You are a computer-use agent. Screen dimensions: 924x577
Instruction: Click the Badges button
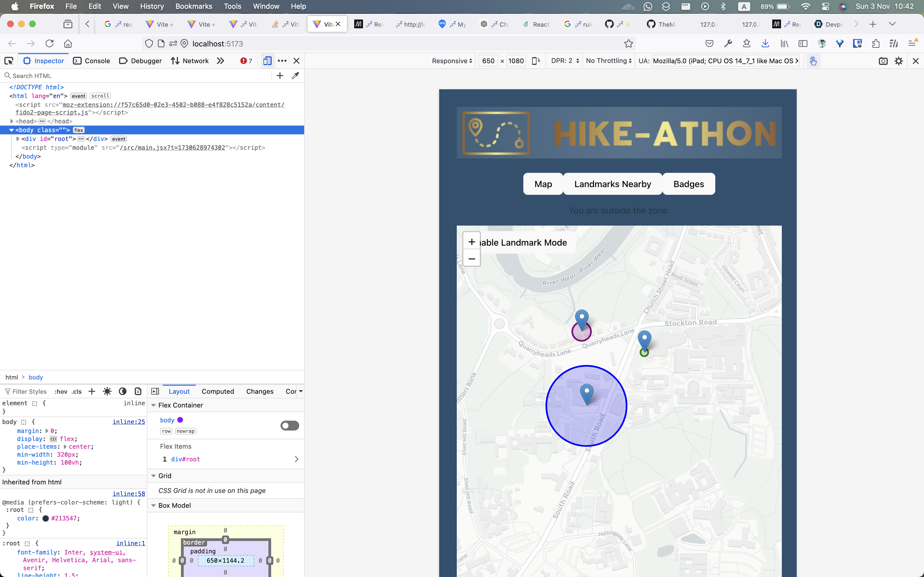688,184
